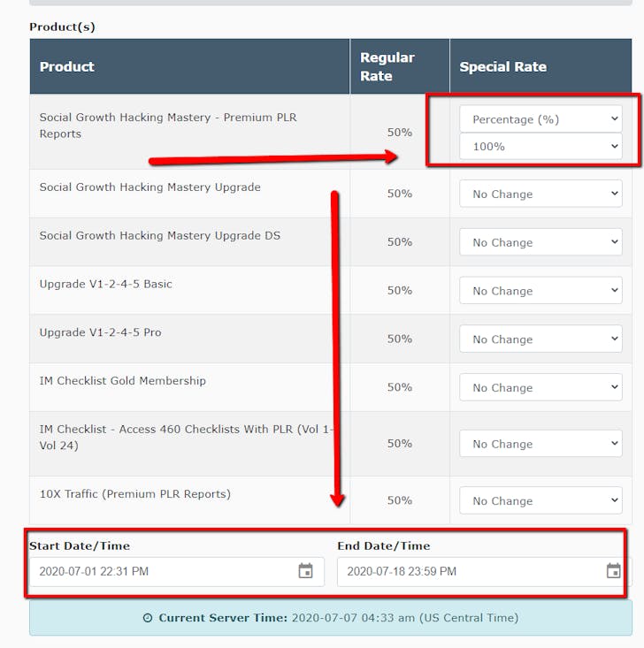
Task: Click the 10X Traffic (Premium PLR Reports) product name
Action: 134,494
